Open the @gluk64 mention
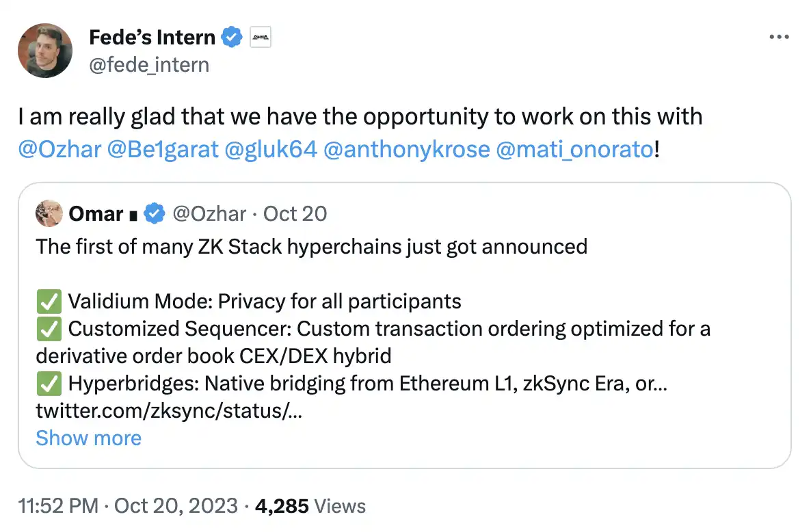Image resolution: width=811 pixels, height=532 pixels. (x=271, y=149)
